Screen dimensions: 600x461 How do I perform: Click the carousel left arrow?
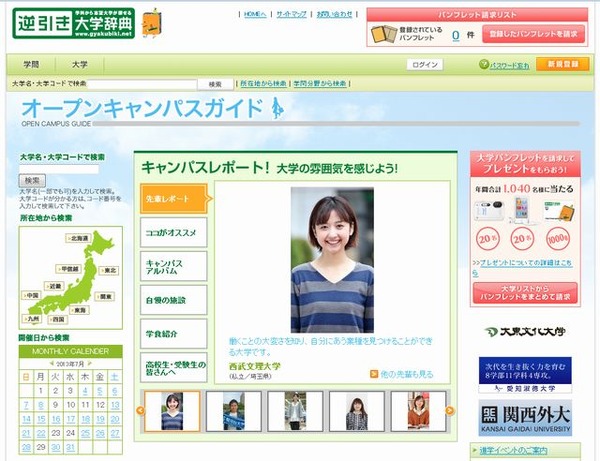pyautogui.click(x=140, y=411)
